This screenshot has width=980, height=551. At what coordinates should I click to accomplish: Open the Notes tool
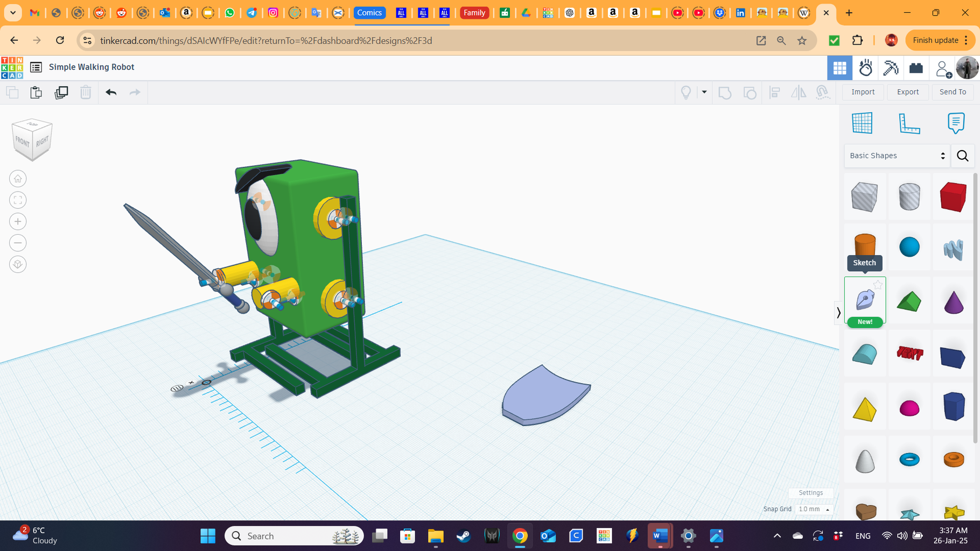(x=955, y=123)
